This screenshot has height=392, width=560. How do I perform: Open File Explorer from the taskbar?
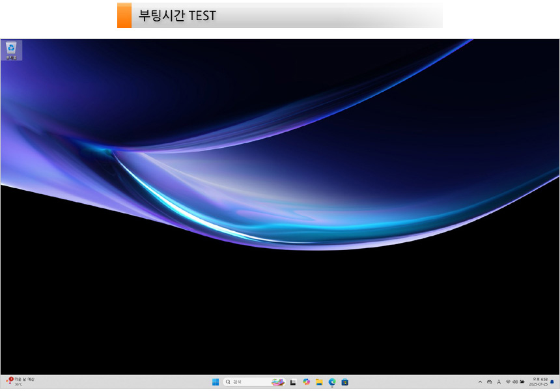coord(319,382)
